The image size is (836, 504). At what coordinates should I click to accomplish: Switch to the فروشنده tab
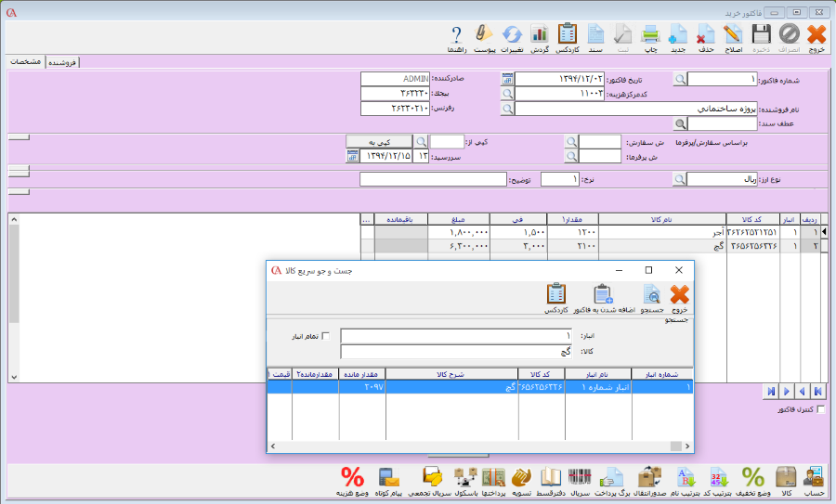pos(63,62)
